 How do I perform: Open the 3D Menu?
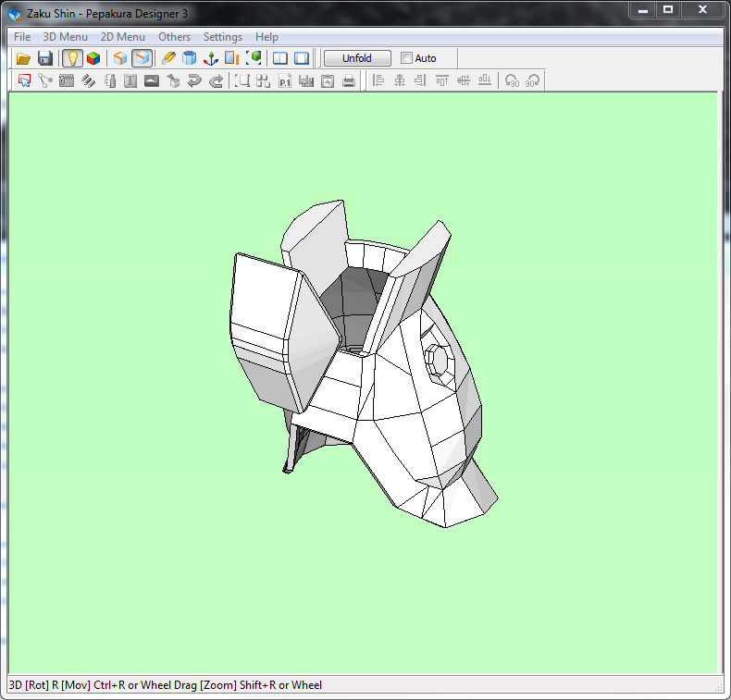pos(66,37)
